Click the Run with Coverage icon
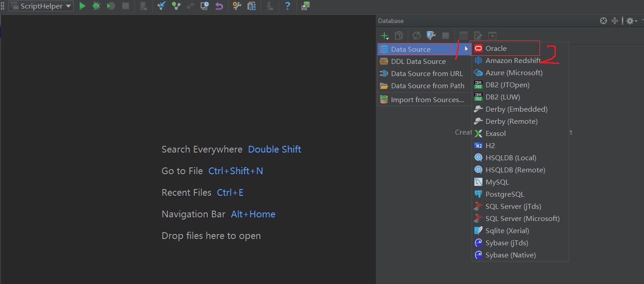 pos(111,6)
